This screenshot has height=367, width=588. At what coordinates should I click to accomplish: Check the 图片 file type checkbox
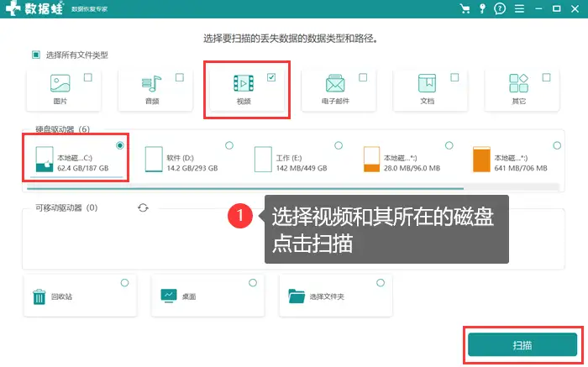click(87, 77)
